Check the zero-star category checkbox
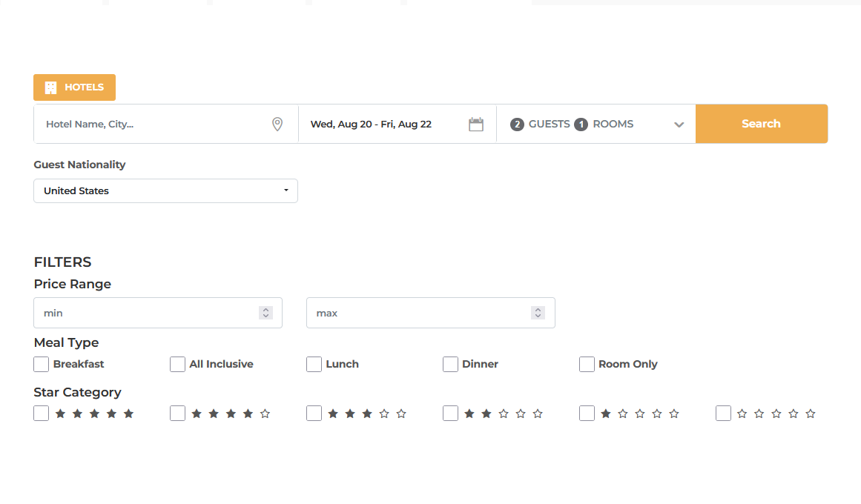This screenshot has width=861, height=504. pyautogui.click(x=723, y=414)
